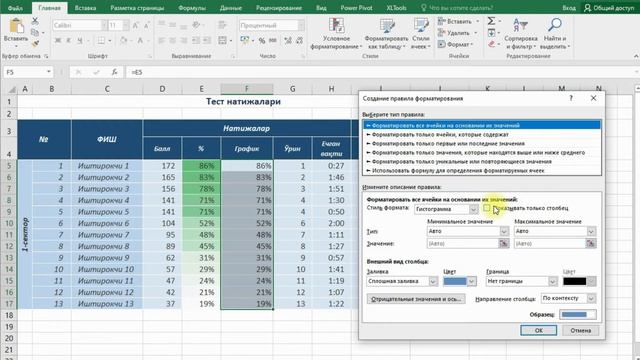Open Направление столбца По контексту dropdown

click(x=591, y=298)
